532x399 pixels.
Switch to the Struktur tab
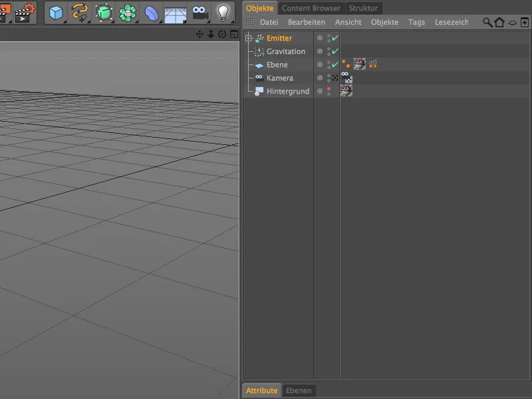364,8
